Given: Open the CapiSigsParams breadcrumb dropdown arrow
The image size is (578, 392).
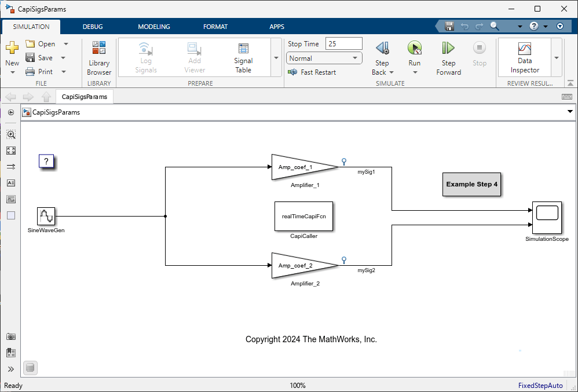Looking at the screenshot, I should pyautogui.click(x=569, y=112).
